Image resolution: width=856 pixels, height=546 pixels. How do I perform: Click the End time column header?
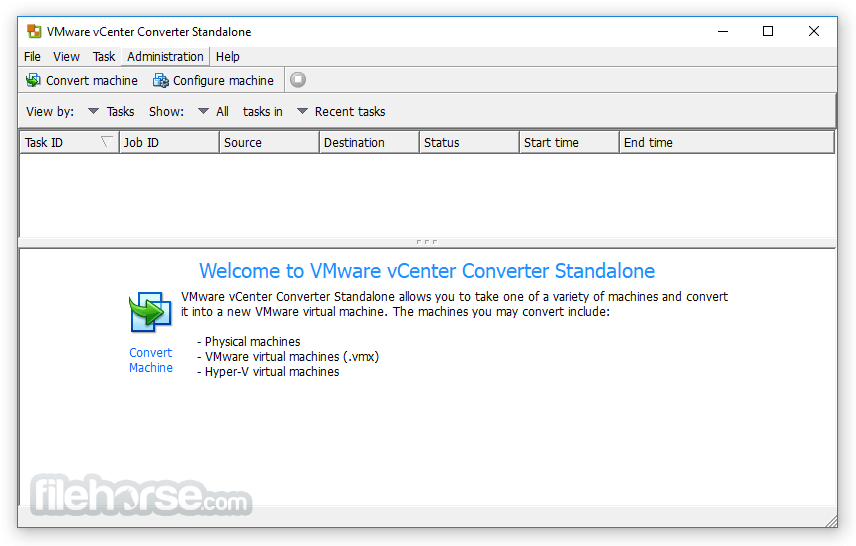(x=727, y=143)
